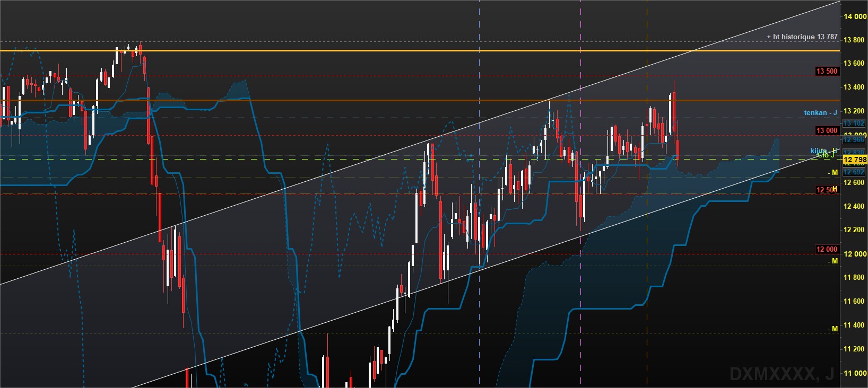Click the 13 400 price axis label
Image resolution: width=868 pixels, height=388 pixels.
pos(854,87)
